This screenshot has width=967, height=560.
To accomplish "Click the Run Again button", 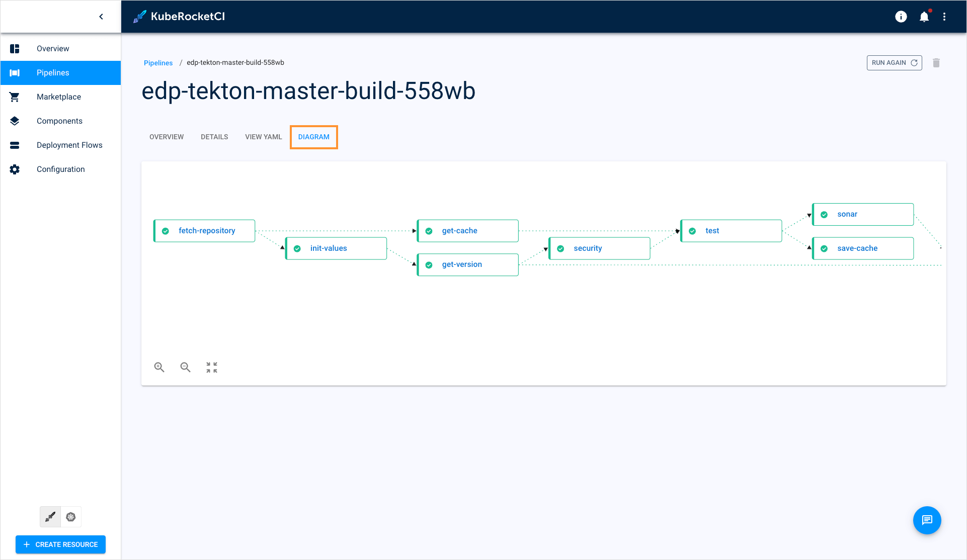I will (x=894, y=63).
